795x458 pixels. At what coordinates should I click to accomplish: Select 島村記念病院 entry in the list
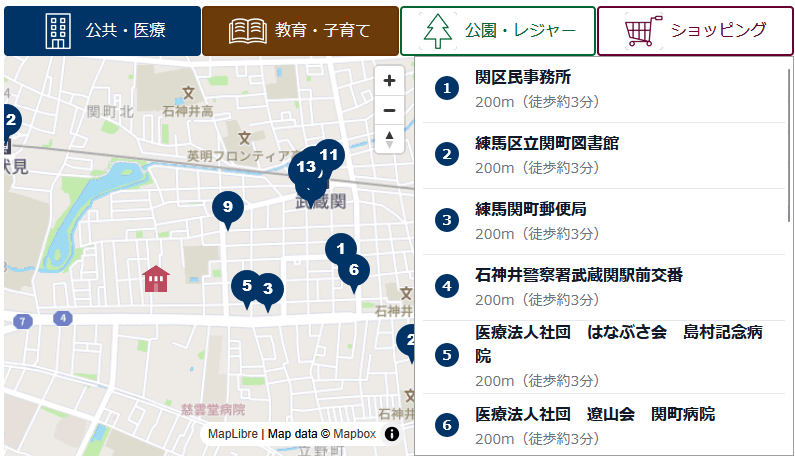tap(603, 357)
